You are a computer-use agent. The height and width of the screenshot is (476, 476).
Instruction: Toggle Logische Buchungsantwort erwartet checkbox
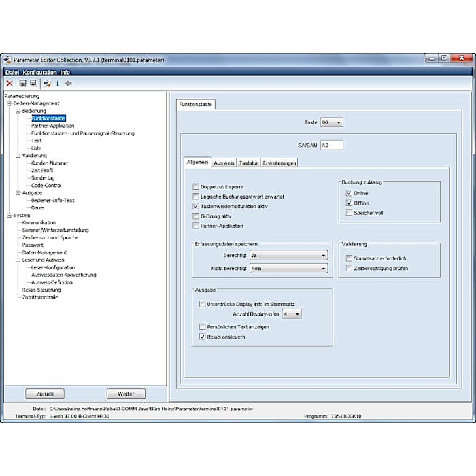196,197
